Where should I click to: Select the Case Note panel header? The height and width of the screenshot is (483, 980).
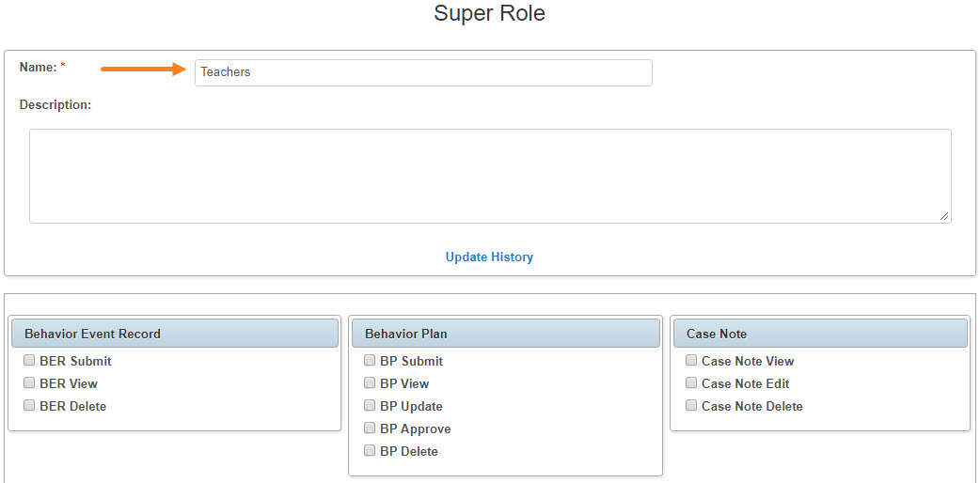820,334
